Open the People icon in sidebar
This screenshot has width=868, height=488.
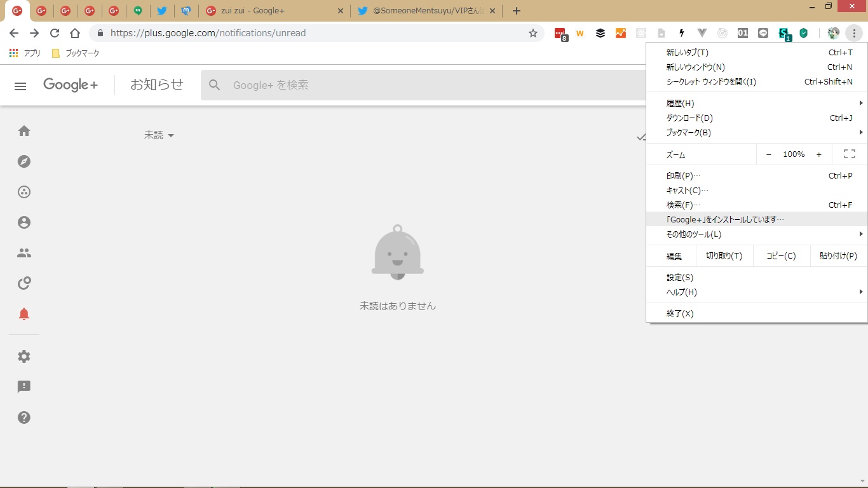[24, 253]
